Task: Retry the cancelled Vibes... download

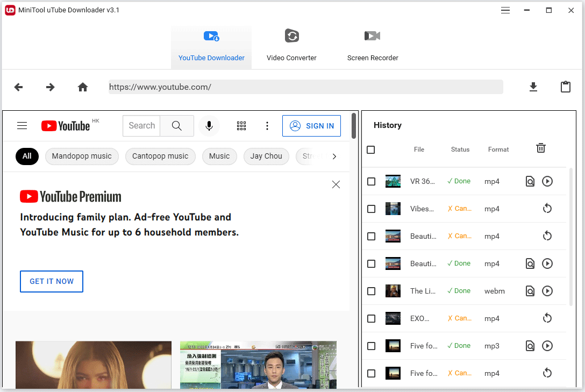Action: (x=547, y=208)
